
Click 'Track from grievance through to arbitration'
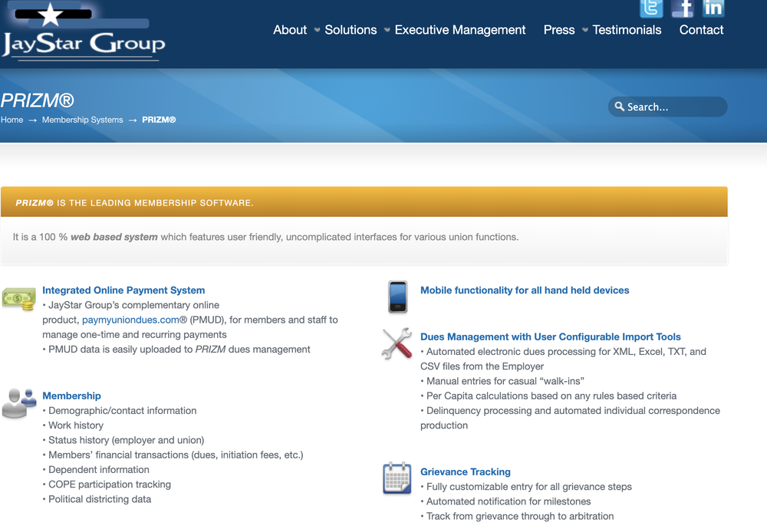pos(520,517)
